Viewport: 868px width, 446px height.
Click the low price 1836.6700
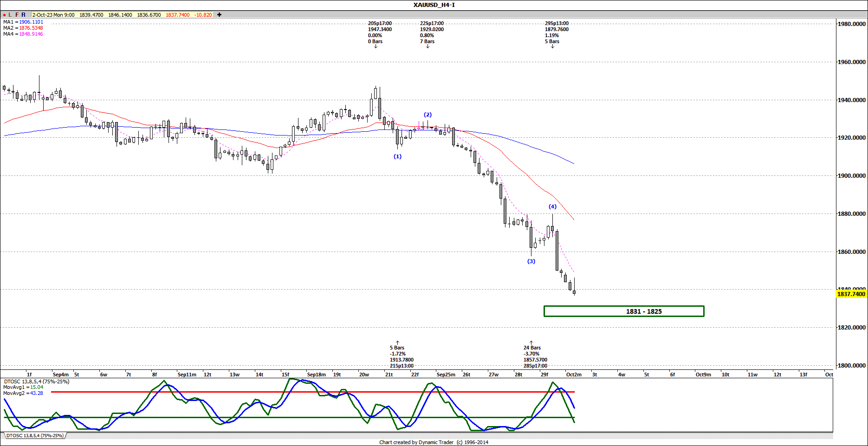(x=149, y=15)
